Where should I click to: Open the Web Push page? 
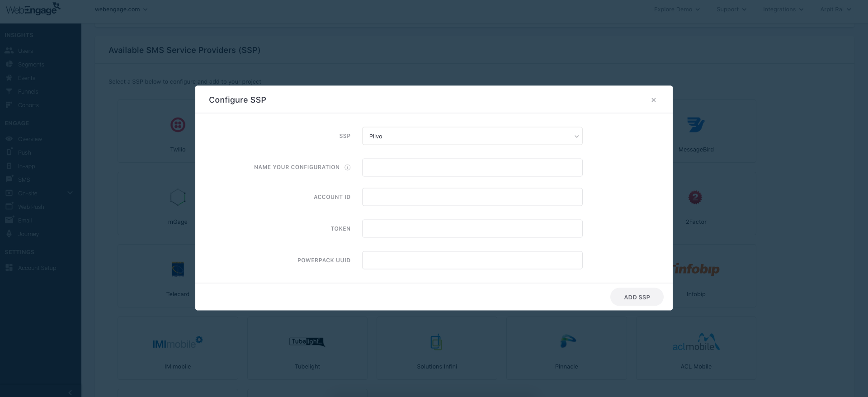pos(31,207)
